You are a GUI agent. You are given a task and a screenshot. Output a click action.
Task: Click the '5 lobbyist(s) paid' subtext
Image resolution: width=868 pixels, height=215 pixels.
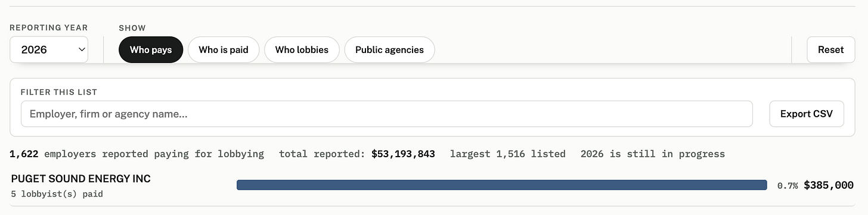(x=53, y=194)
